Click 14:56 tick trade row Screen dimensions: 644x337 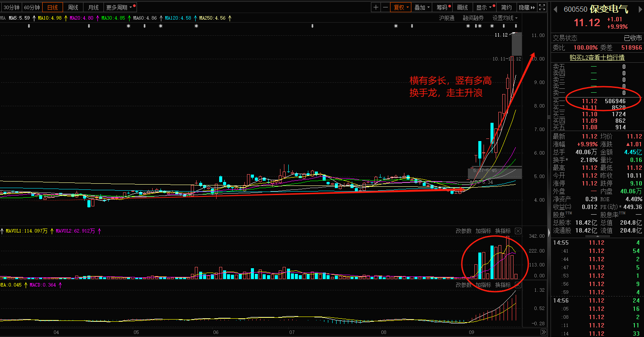pos(597,300)
